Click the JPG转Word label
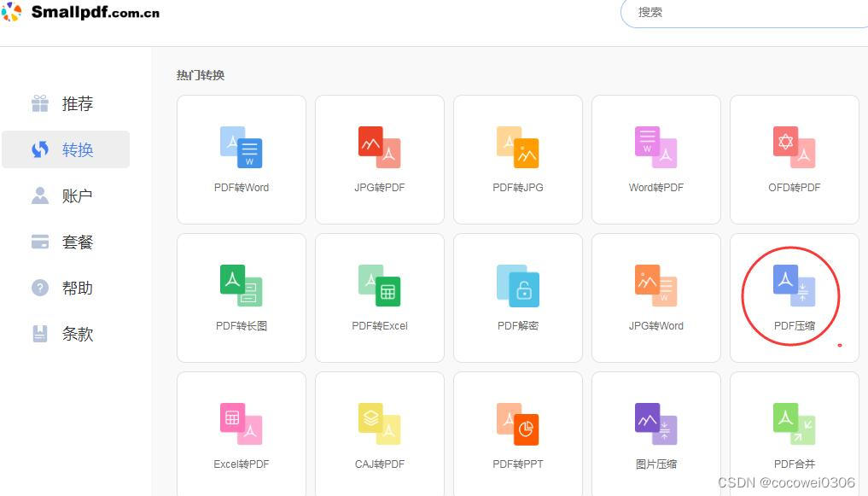The width and height of the screenshot is (868, 496). pyautogui.click(x=656, y=326)
